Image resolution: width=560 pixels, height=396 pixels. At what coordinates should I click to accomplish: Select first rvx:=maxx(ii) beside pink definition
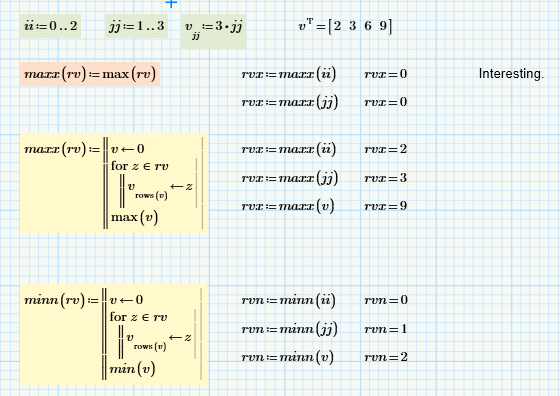tap(289, 74)
